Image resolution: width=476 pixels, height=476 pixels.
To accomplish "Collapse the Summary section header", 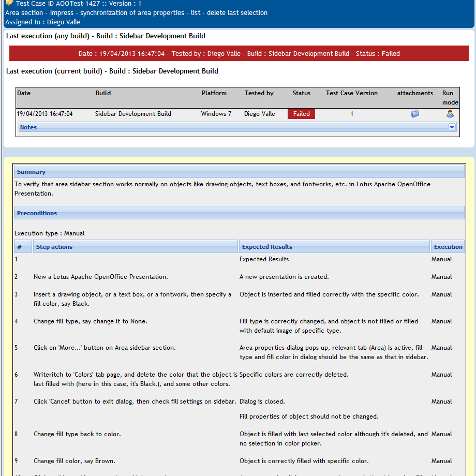I will pyautogui.click(x=239, y=172).
